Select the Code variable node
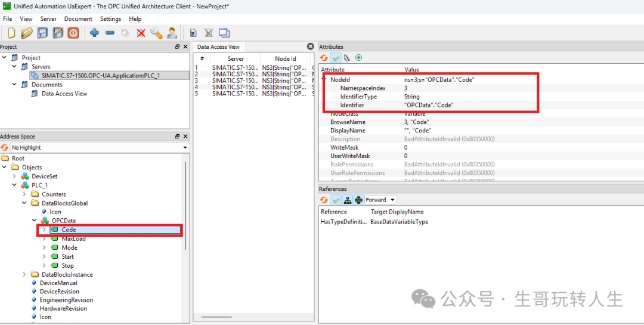The width and height of the screenshot is (644, 325). click(x=69, y=230)
